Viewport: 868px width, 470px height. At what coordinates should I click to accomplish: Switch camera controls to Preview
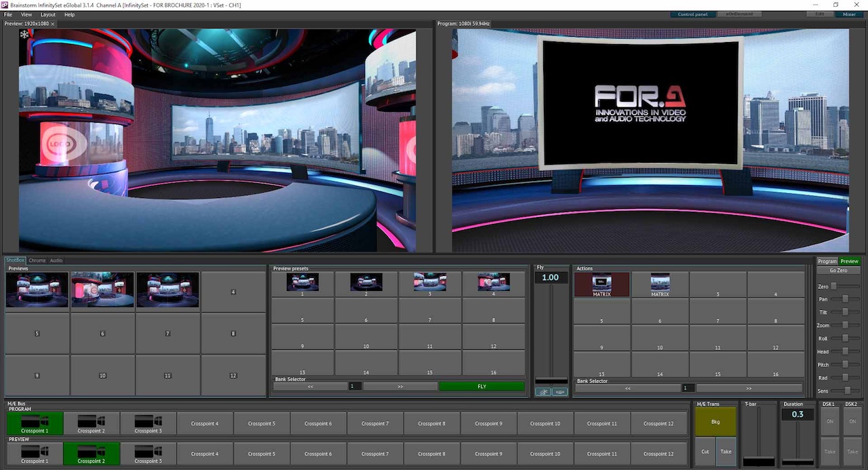(x=850, y=261)
